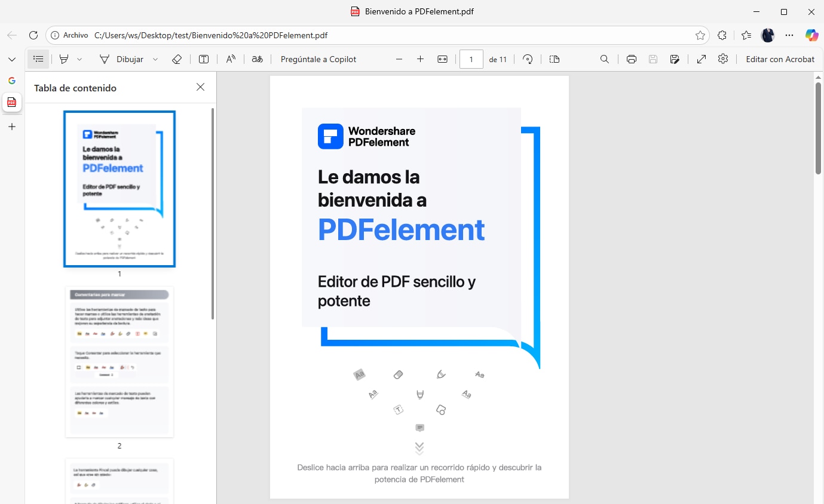The height and width of the screenshot is (504, 824).
Task: Select the eraser tool
Action: click(176, 59)
